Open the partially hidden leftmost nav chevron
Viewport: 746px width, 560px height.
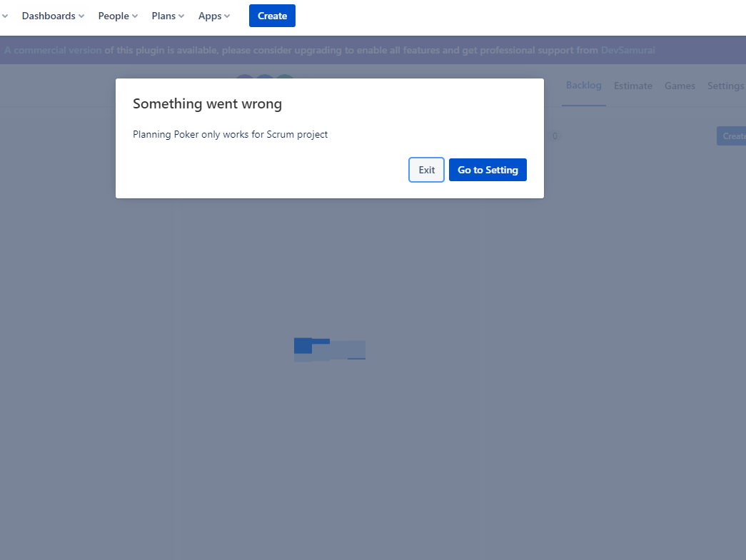[x=5, y=16]
